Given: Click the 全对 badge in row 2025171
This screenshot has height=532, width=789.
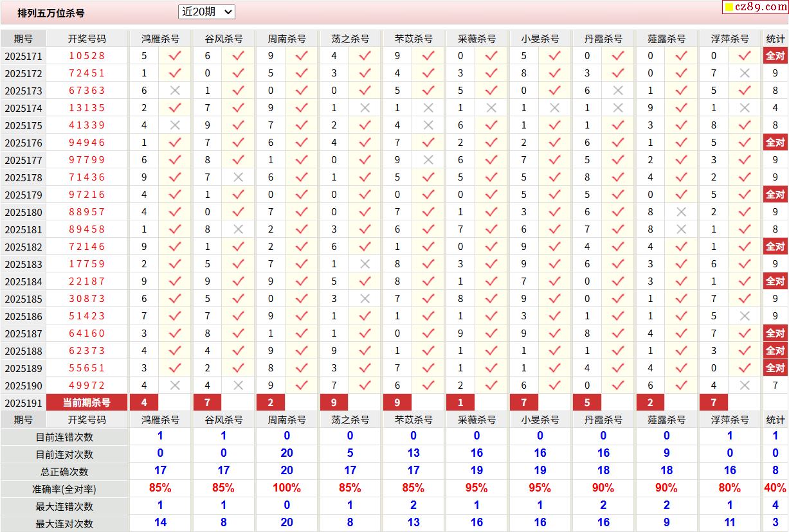Looking at the screenshot, I should click(x=775, y=56).
